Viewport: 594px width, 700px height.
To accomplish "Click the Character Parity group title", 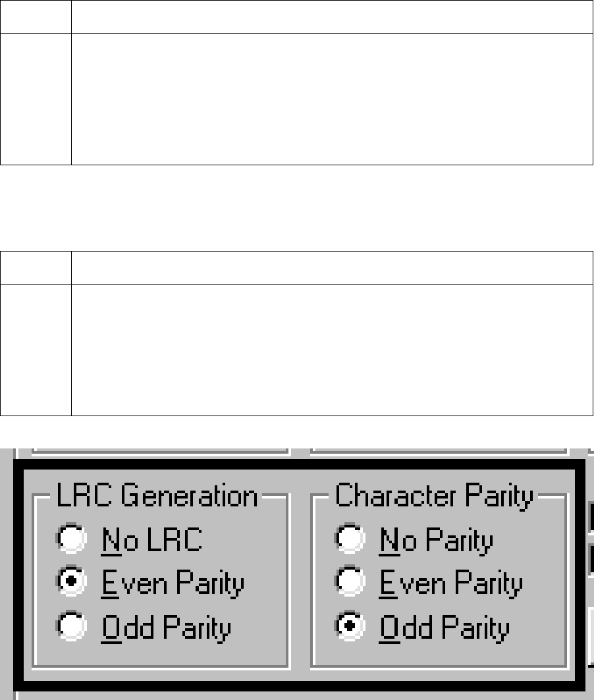I will click(x=434, y=496).
